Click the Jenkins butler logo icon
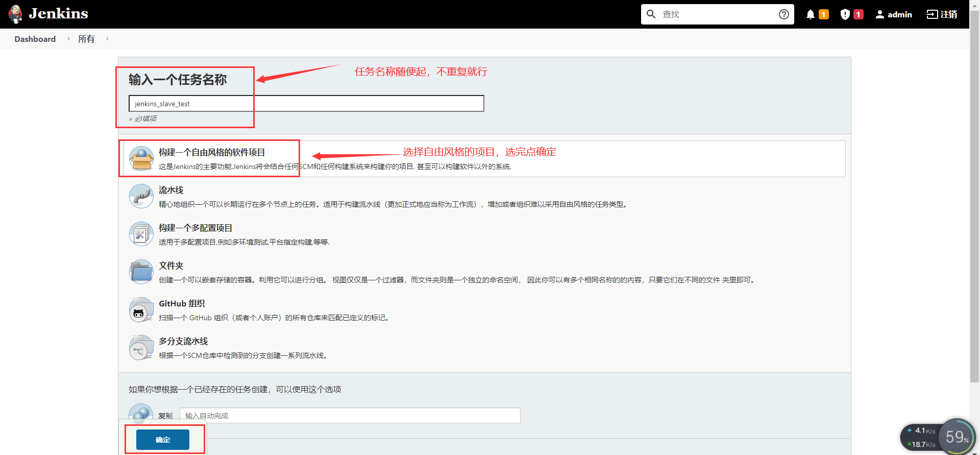The width and height of the screenshot is (980, 455). point(15,14)
